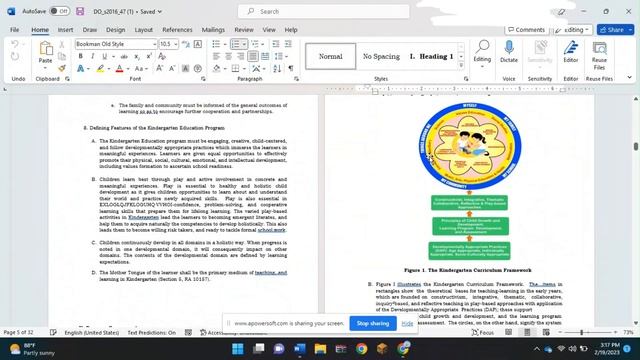Apply bold formatting

pos(80,56)
